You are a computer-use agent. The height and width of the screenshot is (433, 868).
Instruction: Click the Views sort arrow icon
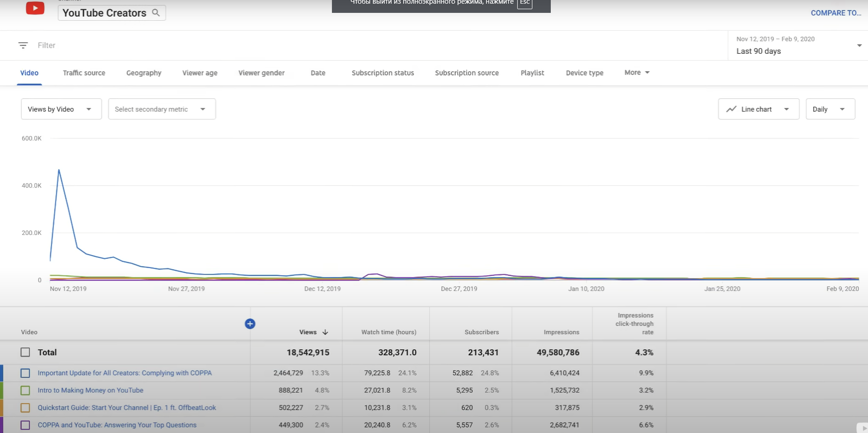(x=325, y=332)
